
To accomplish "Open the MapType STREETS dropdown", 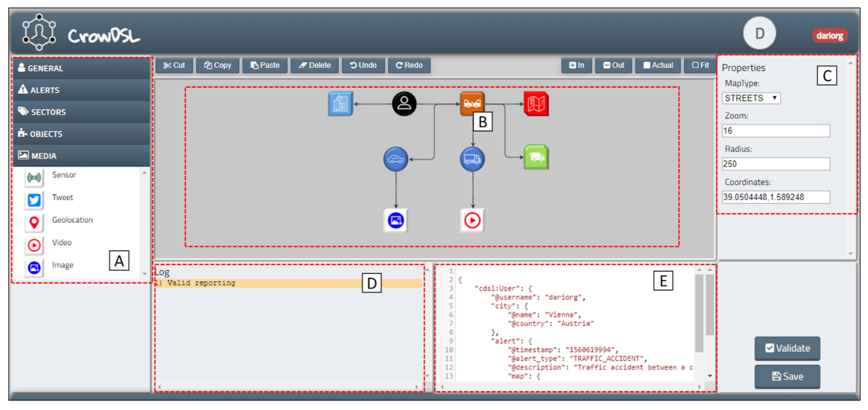I will click(751, 98).
